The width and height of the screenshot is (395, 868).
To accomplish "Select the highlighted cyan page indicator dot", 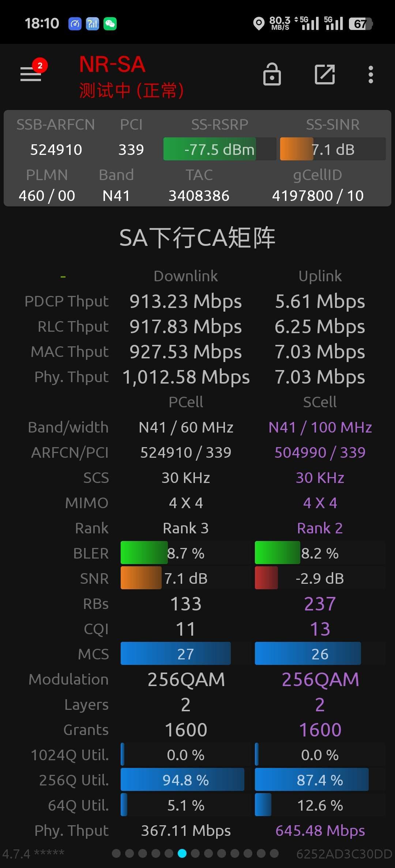I will [182, 853].
